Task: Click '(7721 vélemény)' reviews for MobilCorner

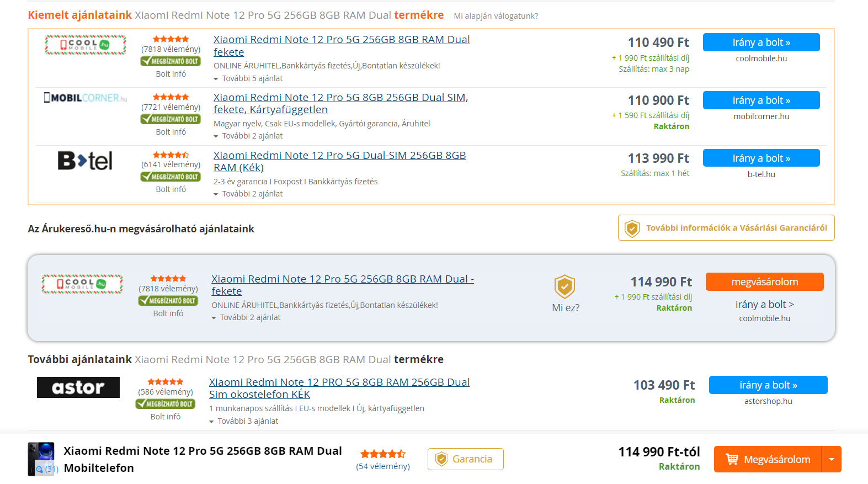Action: (x=171, y=107)
